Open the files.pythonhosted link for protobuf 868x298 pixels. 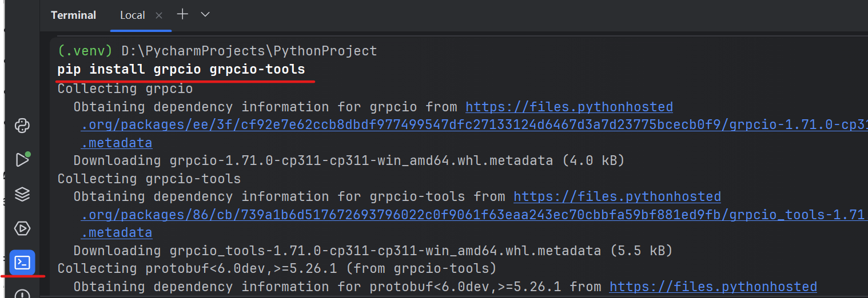[713, 286]
